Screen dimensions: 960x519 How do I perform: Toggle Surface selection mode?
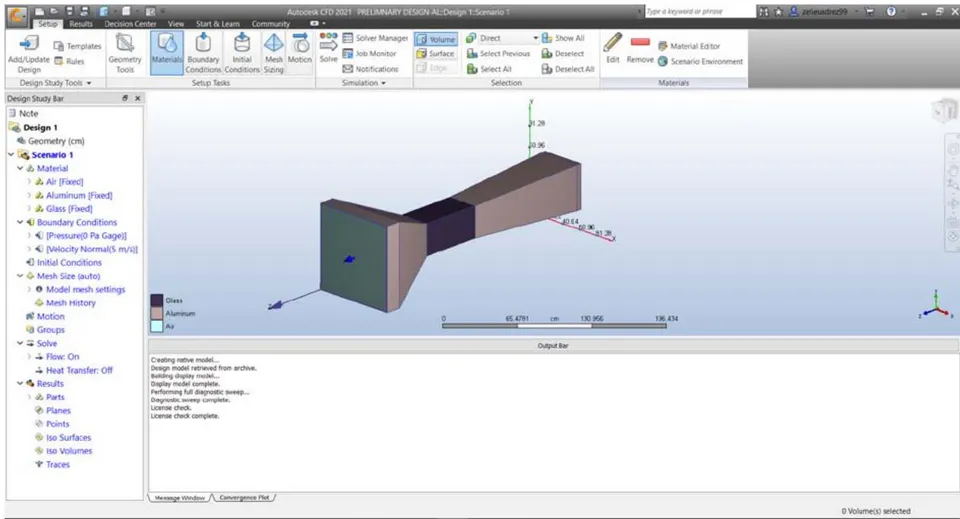coord(435,54)
